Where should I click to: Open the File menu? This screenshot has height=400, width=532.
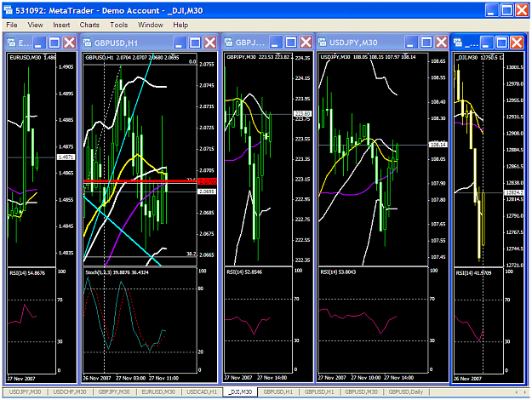(x=12, y=25)
